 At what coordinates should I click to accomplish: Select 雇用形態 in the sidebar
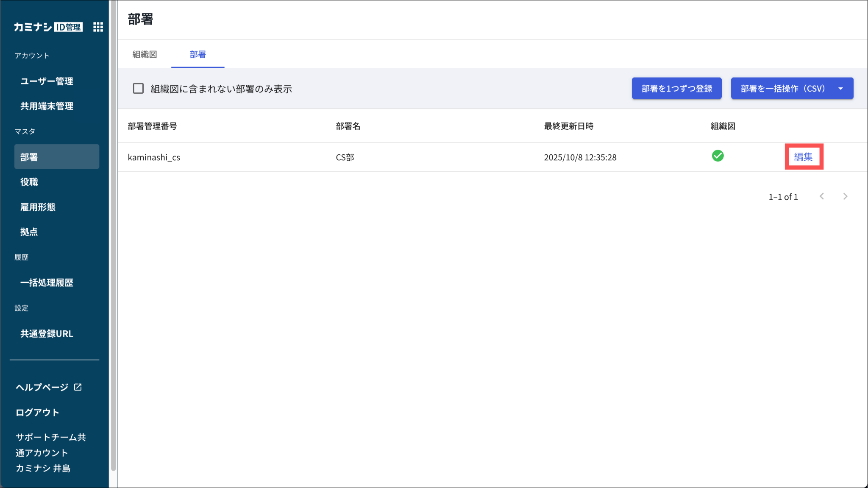[38, 207]
